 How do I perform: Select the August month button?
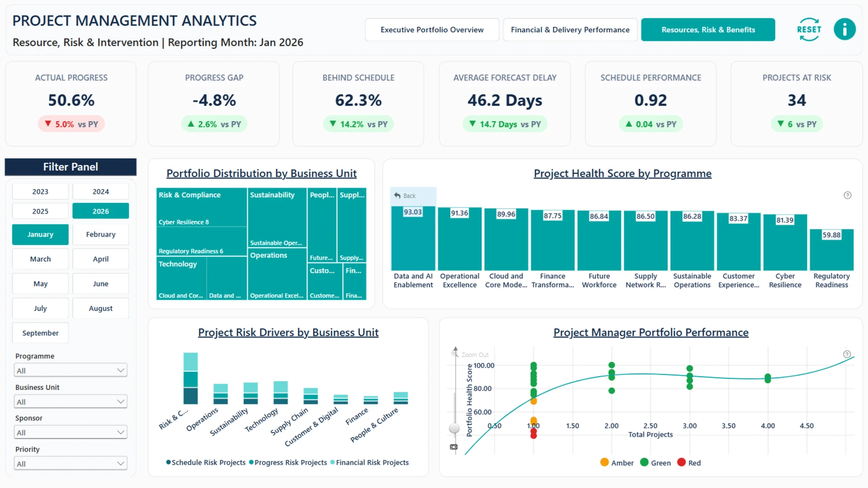coord(101,309)
